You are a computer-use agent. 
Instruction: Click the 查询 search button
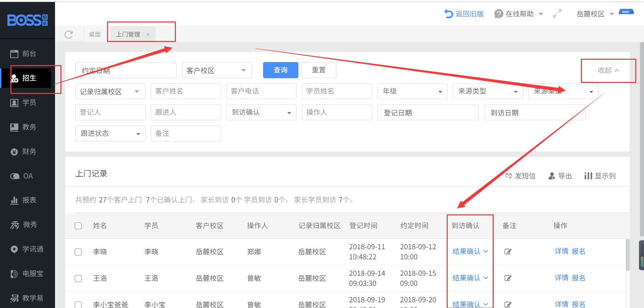pyautogui.click(x=281, y=70)
